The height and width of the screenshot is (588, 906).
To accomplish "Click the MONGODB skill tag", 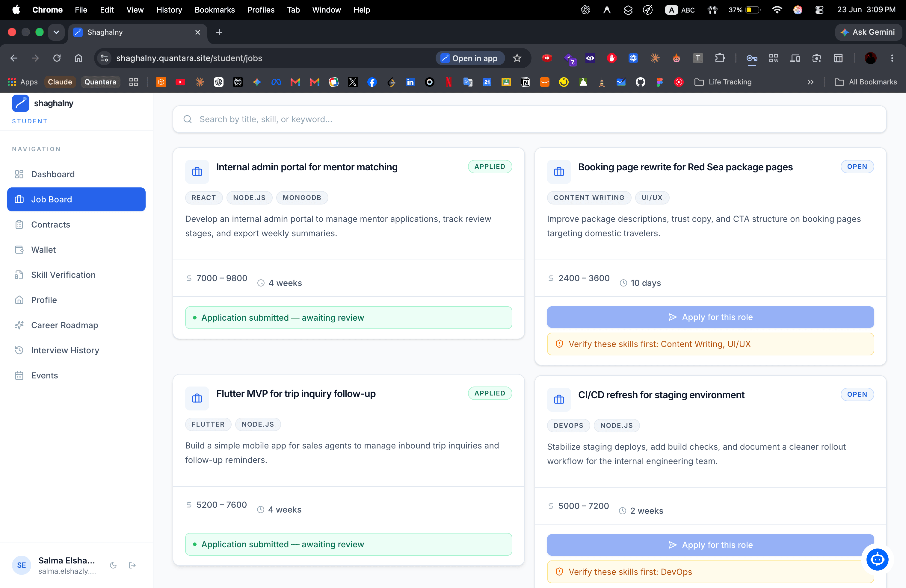I will (302, 197).
